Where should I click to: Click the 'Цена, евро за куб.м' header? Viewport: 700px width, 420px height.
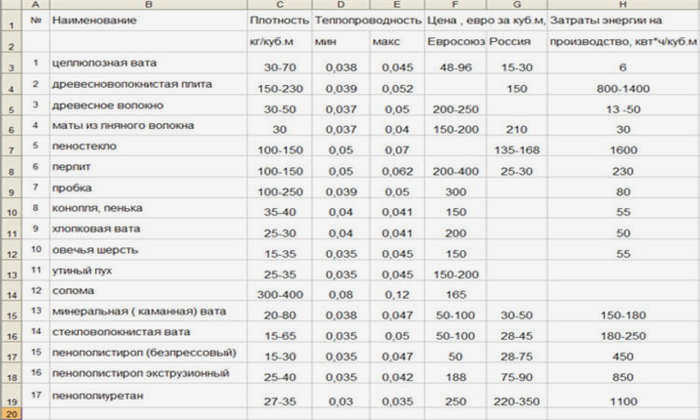486,21
